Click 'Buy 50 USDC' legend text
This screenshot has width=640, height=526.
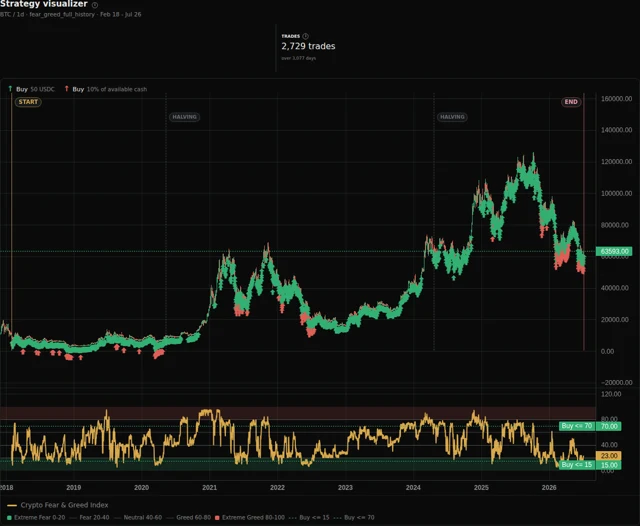point(36,89)
